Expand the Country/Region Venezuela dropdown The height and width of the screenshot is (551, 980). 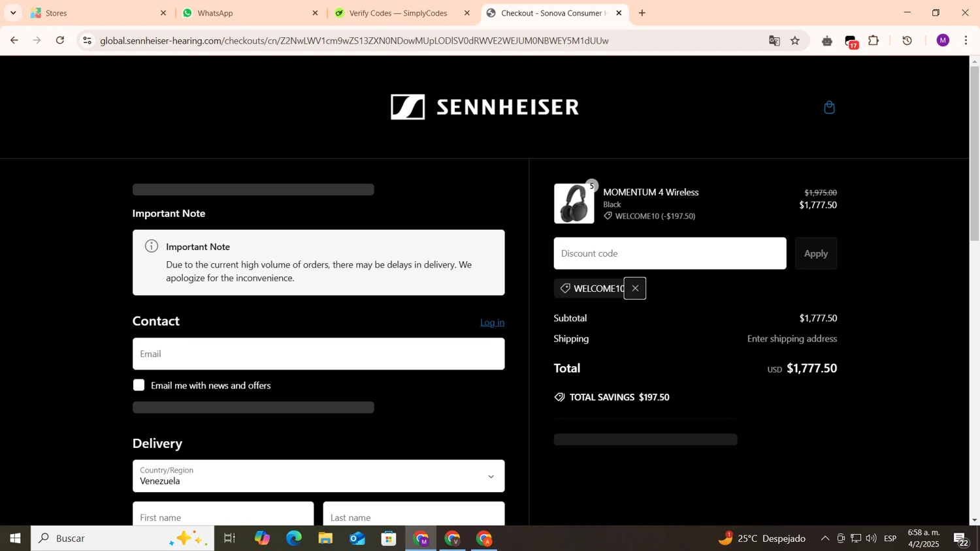tap(318, 476)
